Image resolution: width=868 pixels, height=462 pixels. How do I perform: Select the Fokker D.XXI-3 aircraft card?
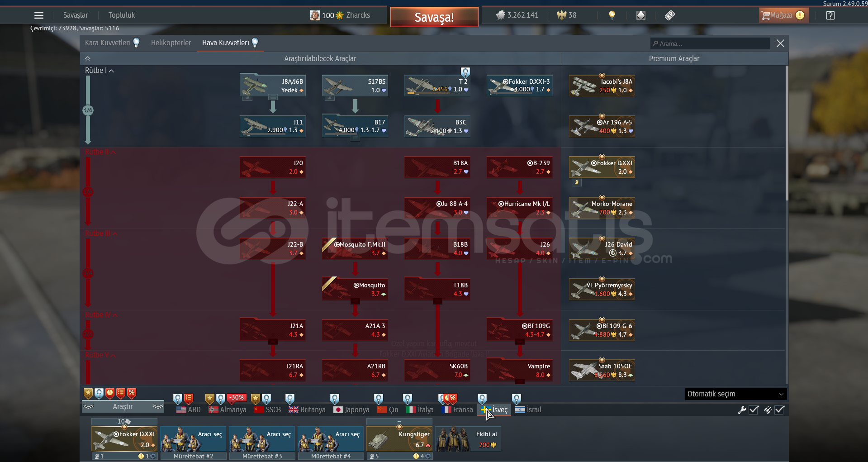pos(520,86)
